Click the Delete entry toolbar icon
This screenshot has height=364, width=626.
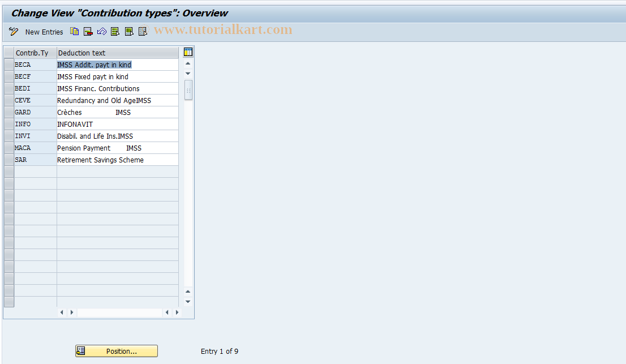[88, 32]
